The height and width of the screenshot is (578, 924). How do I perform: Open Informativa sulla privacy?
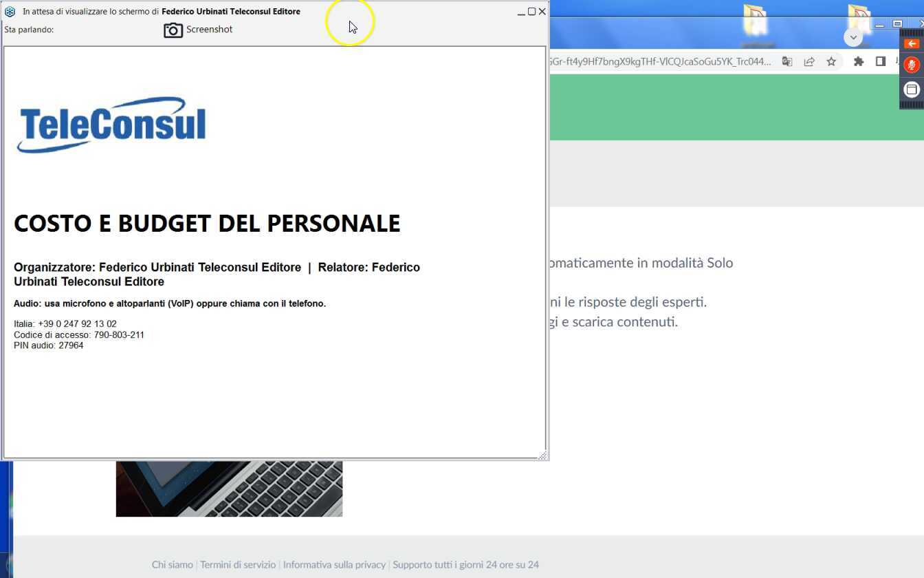coord(334,564)
